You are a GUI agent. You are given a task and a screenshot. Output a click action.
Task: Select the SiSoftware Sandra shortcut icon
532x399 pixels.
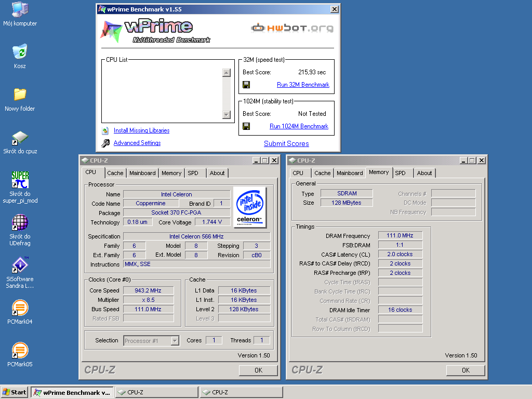pos(20,265)
